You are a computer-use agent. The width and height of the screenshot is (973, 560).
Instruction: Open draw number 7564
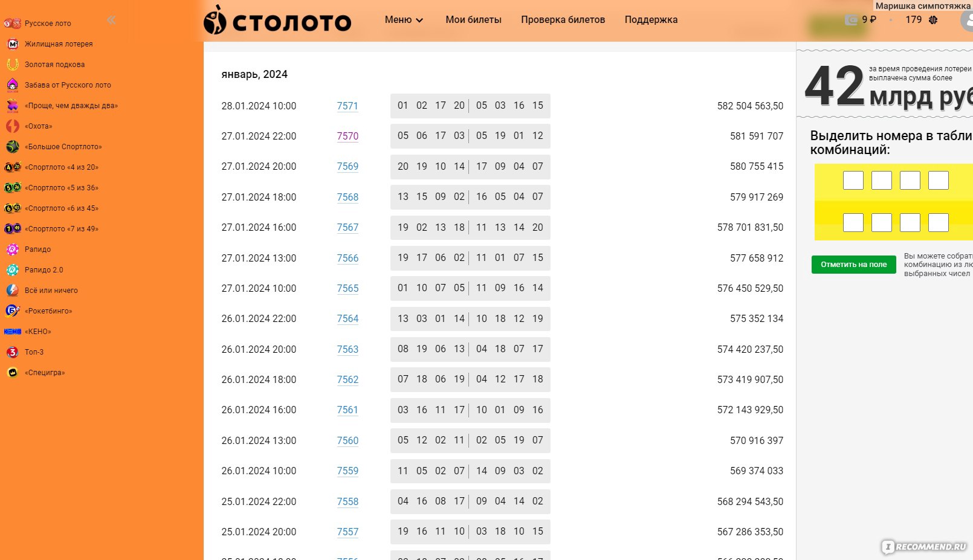(x=347, y=319)
